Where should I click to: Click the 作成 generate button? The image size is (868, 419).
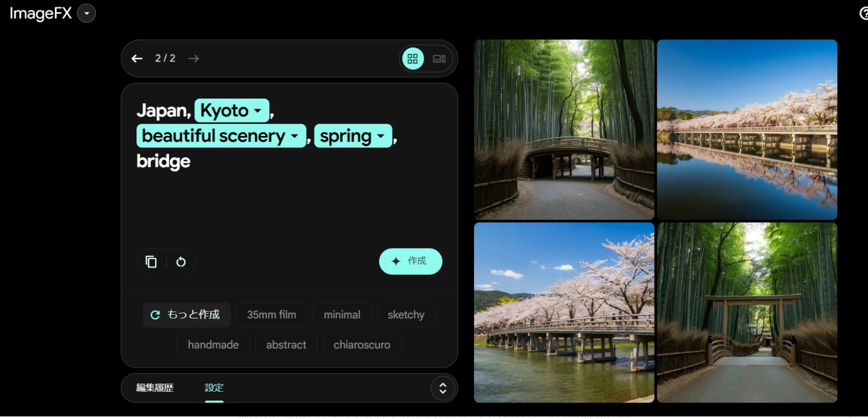[410, 261]
